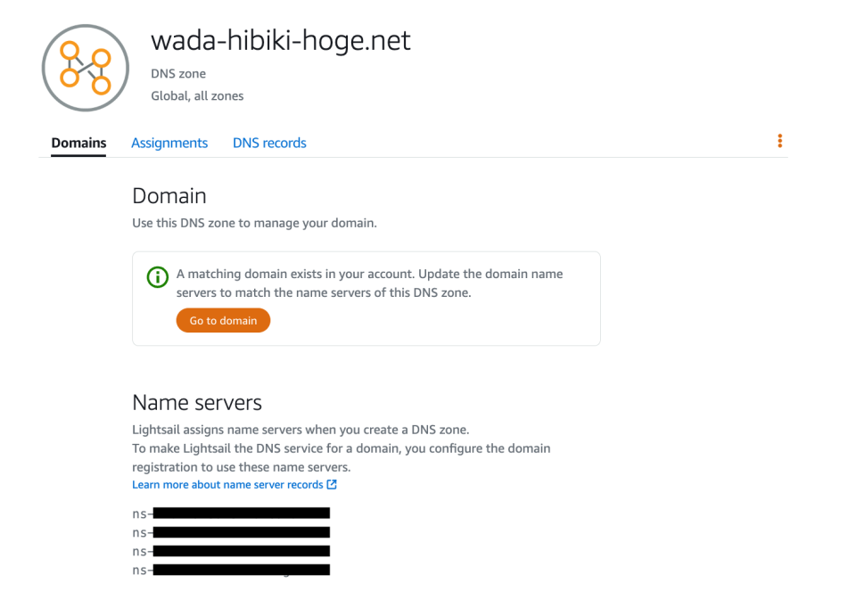Select the third name server entry
856x616 pixels.
click(230, 551)
